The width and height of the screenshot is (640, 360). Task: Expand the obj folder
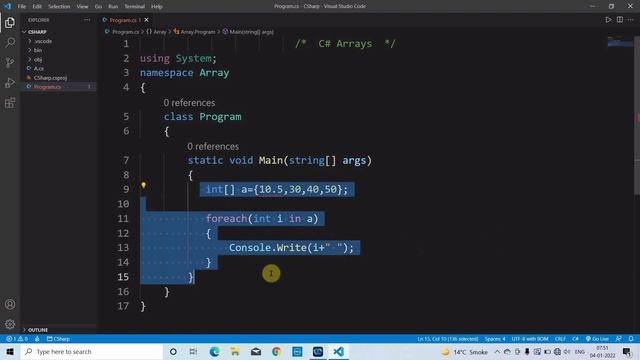click(58, 59)
